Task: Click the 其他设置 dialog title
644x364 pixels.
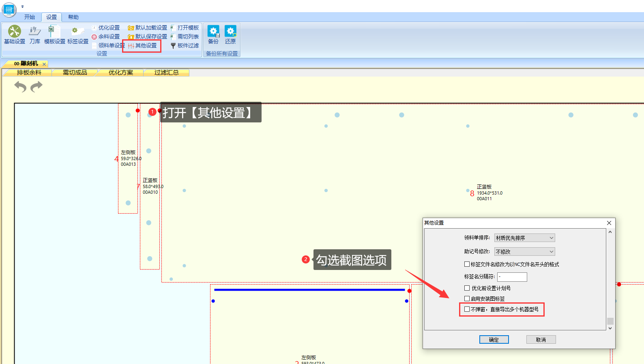Action: 434,223
